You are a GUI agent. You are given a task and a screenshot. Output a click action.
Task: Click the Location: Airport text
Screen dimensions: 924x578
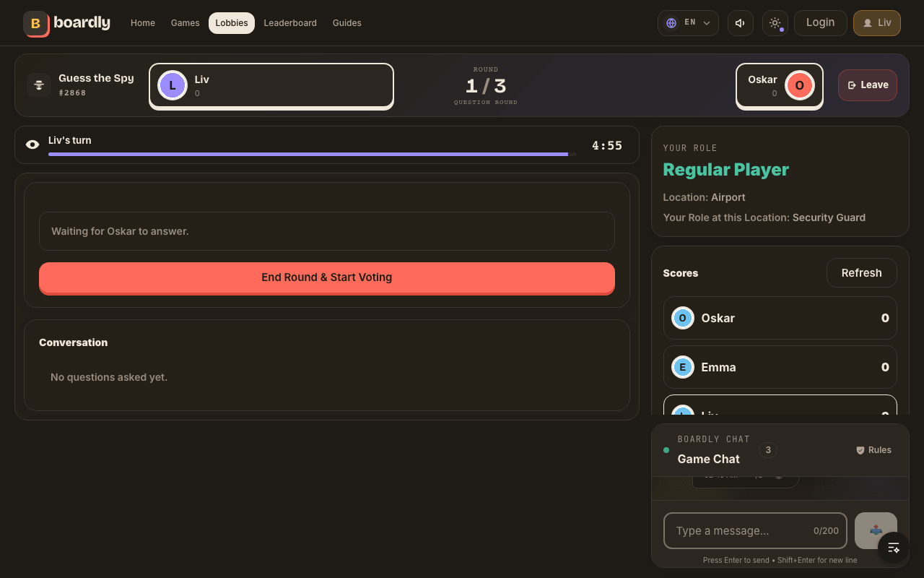click(704, 197)
